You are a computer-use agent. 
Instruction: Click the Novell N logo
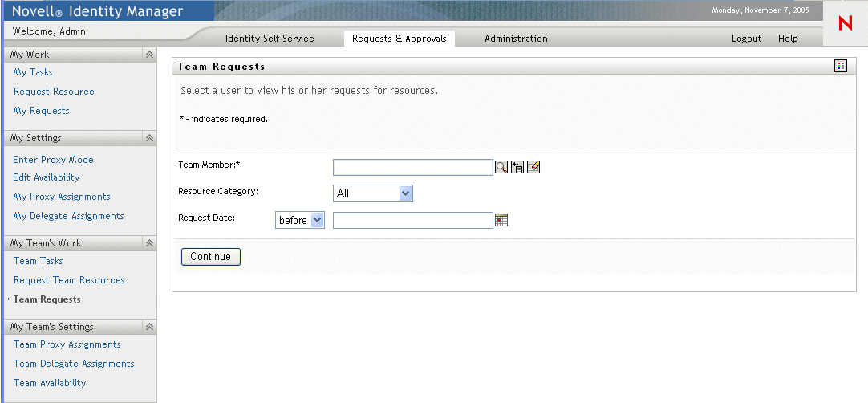[845, 23]
